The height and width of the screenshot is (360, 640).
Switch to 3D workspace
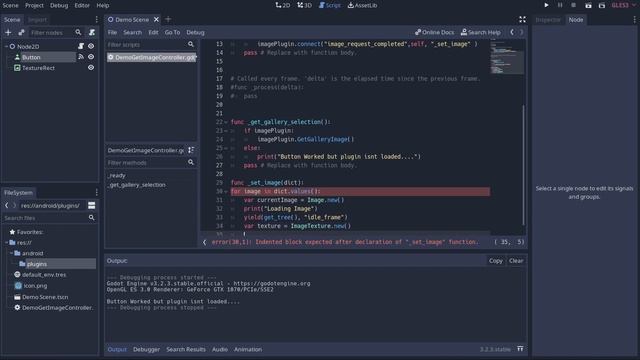[x=304, y=5]
